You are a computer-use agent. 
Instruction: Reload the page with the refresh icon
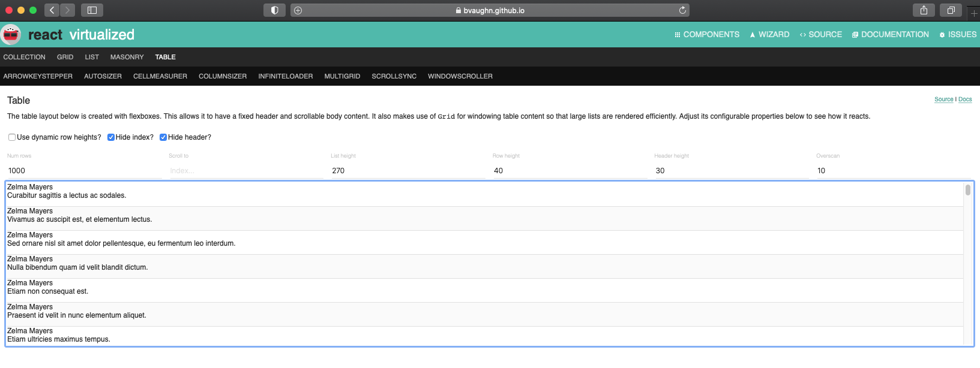[x=682, y=10]
